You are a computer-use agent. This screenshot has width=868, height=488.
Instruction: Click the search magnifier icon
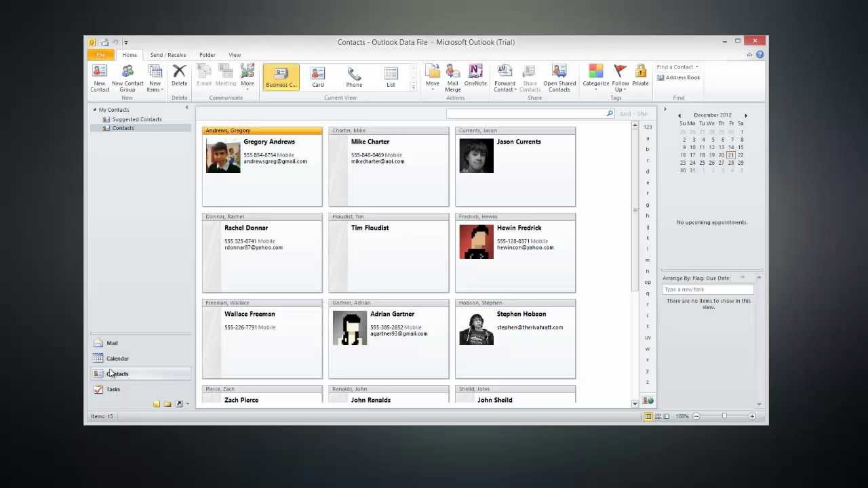[610, 114]
